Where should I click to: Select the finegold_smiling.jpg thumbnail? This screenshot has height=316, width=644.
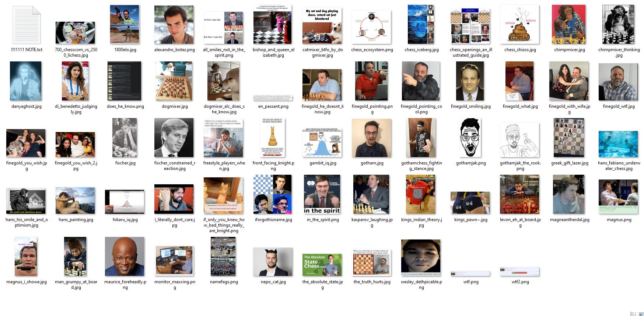click(470, 81)
